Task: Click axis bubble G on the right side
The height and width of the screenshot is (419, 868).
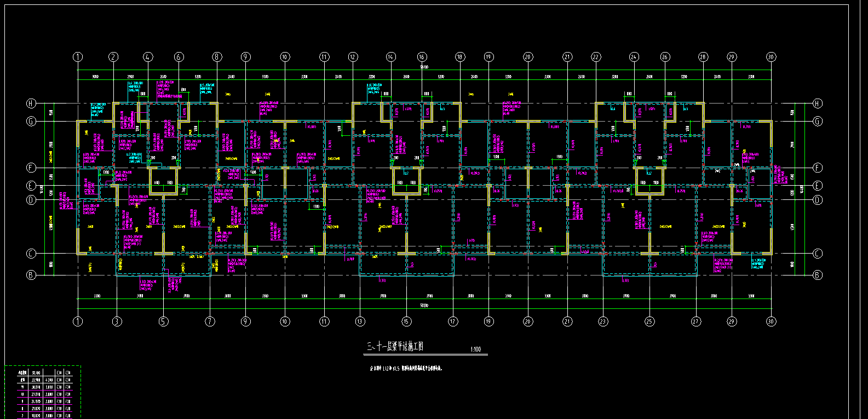Action: tap(818, 122)
